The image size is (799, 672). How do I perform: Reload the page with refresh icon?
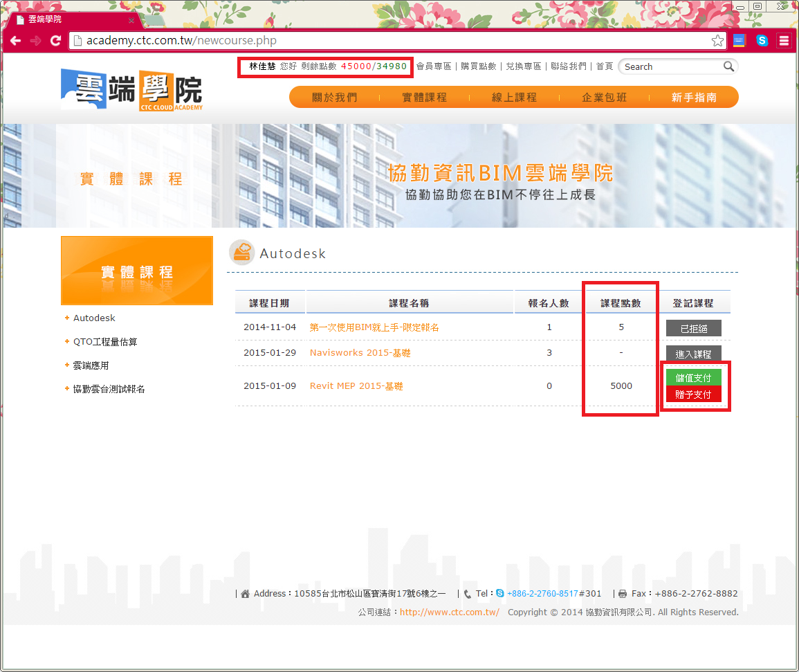(55, 41)
